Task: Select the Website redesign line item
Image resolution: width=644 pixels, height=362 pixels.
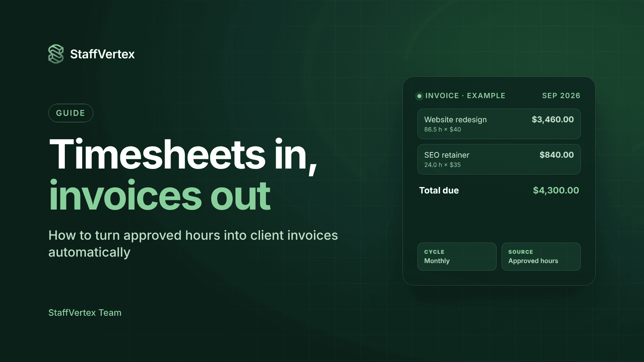Action: click(x=499, y=124)
